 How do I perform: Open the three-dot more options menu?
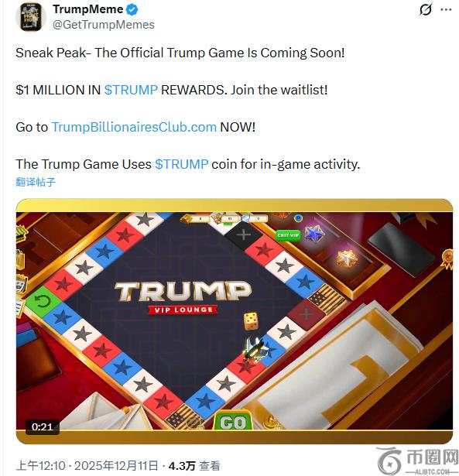(x=446, y=10)
